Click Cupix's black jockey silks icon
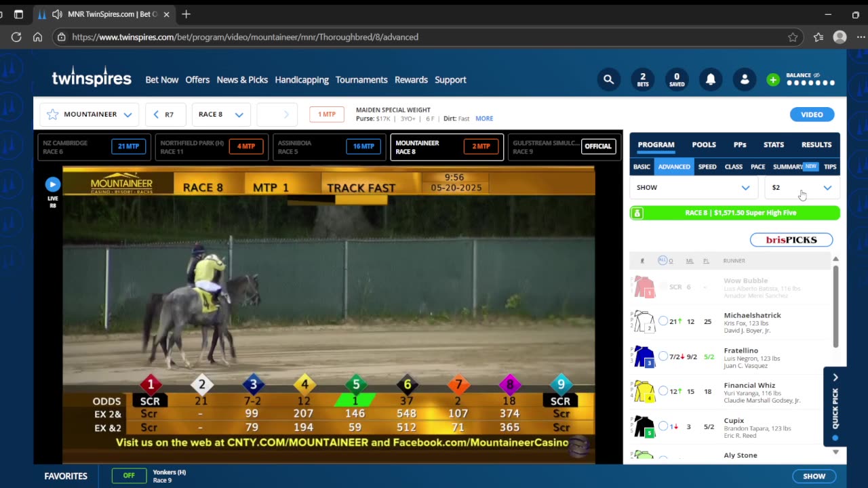This screenshot has height=488, width=868. 644,426
